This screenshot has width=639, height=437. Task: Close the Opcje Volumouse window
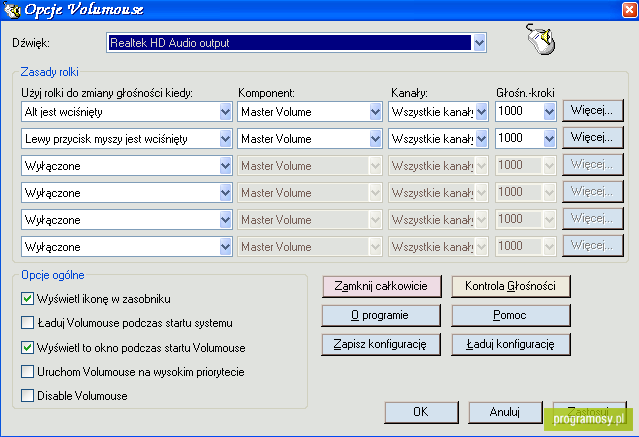[x=630, y=10]
